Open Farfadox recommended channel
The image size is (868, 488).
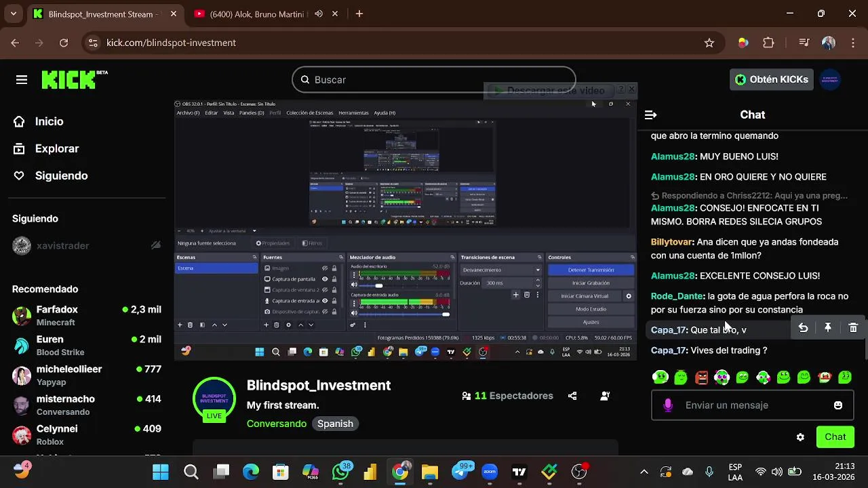(87, 315)
